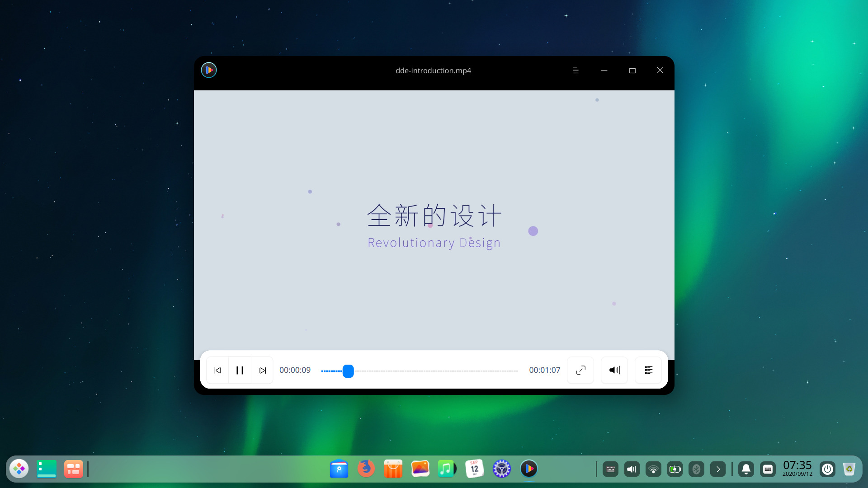Skip to the next video

click(262, 370)
